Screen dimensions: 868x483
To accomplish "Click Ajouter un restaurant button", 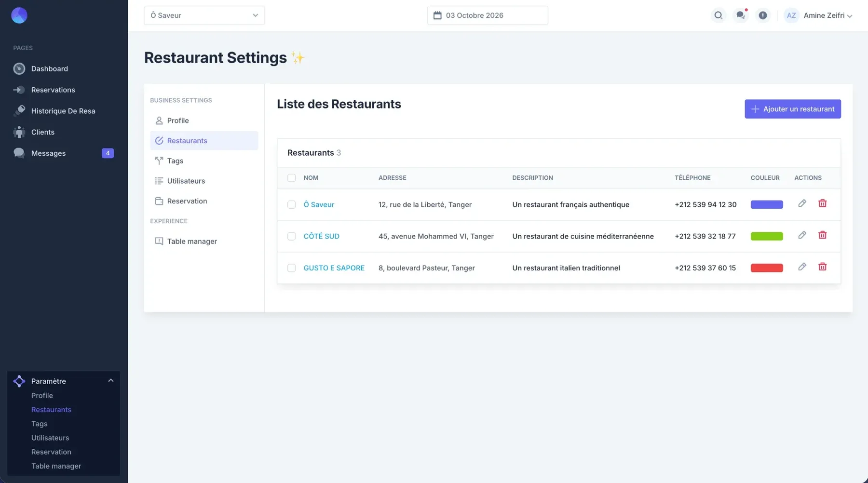I will click(x=793, y=109).
